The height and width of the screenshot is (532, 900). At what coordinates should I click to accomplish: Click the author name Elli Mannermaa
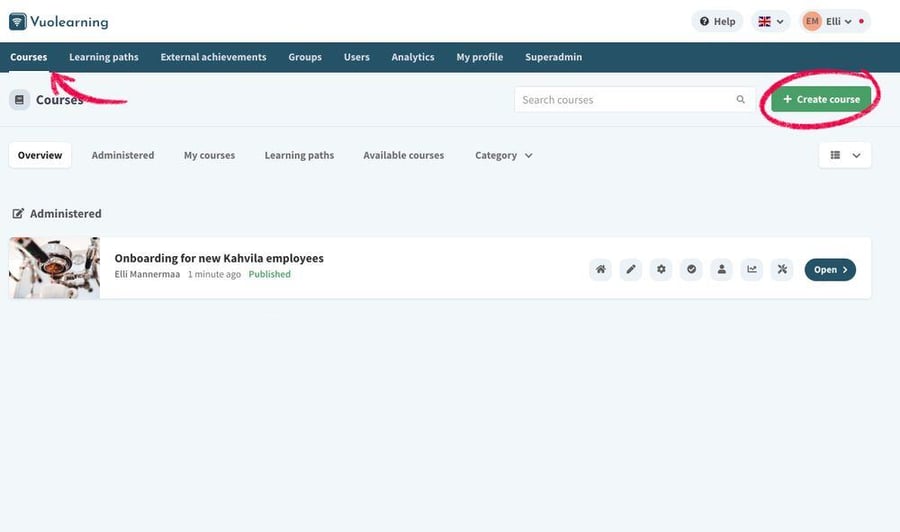click(x=147, y=274)
